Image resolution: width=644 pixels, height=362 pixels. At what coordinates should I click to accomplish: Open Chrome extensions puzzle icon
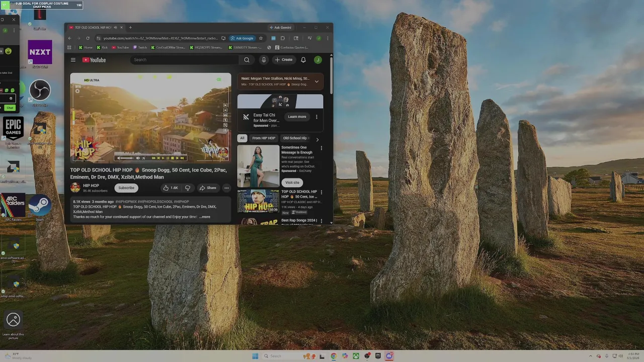pyautogui.click(x=283, y=38)
